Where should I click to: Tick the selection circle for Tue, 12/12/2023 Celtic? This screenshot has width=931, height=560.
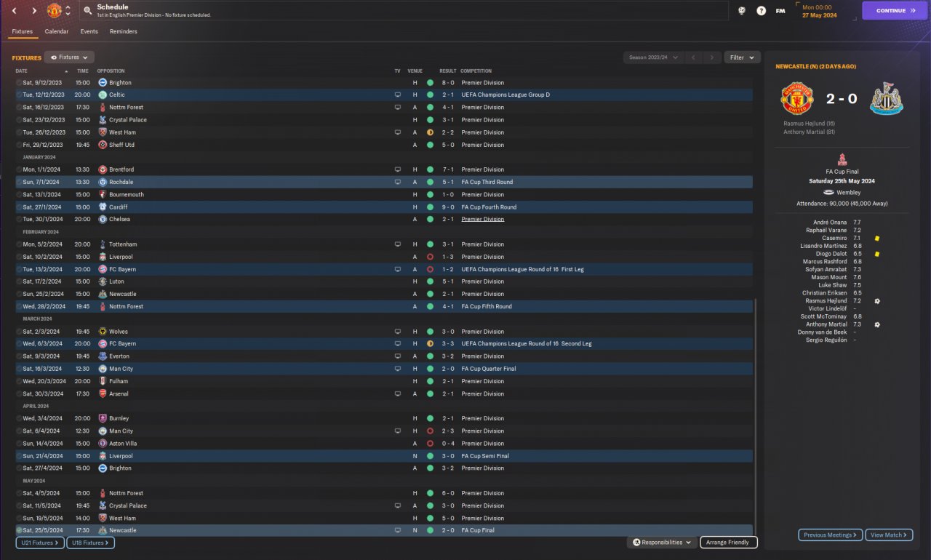19,95
